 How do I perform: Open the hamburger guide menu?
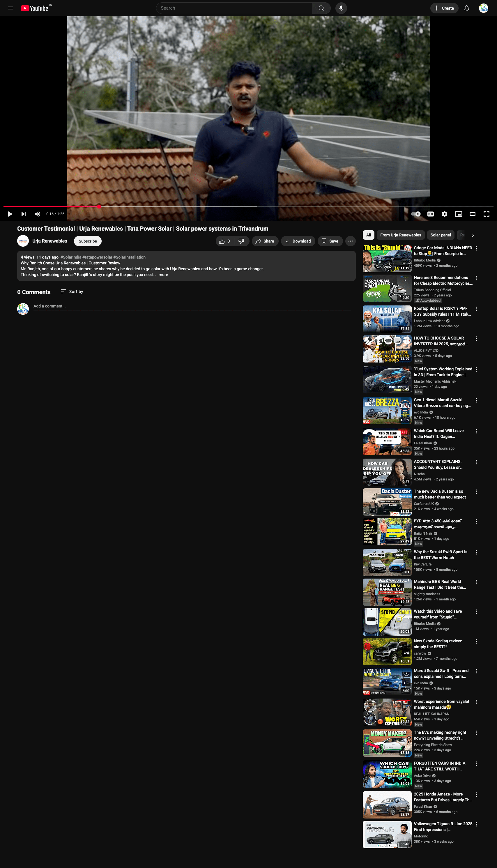10,8
